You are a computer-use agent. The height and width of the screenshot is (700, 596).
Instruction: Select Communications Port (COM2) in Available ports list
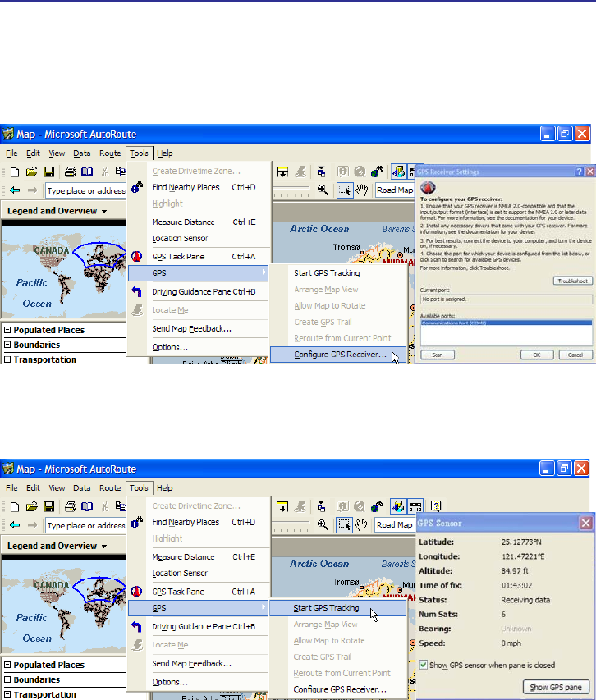pyautogui.click(x=507, y=323)
